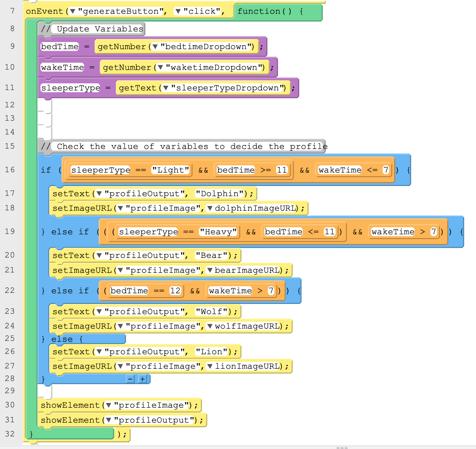Open the dolphinImageURL dropdown arrow
This screenshot has height=449, width=476.
210,208
